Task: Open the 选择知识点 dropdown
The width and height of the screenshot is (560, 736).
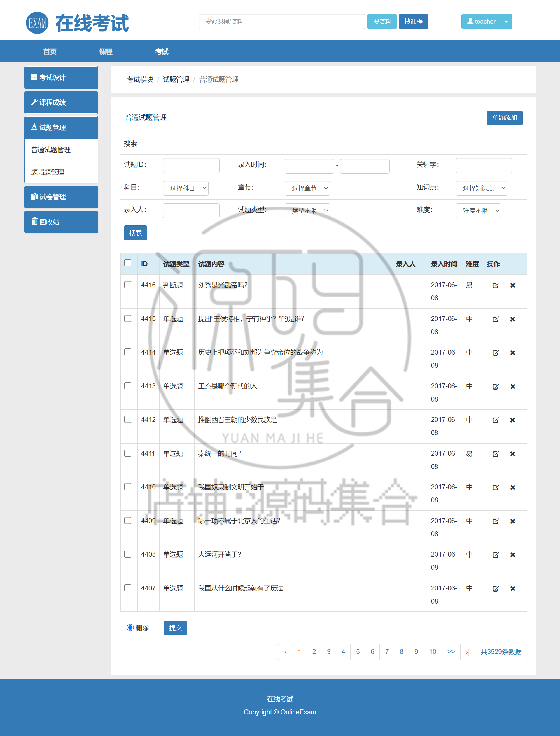Action: [482, 188]
